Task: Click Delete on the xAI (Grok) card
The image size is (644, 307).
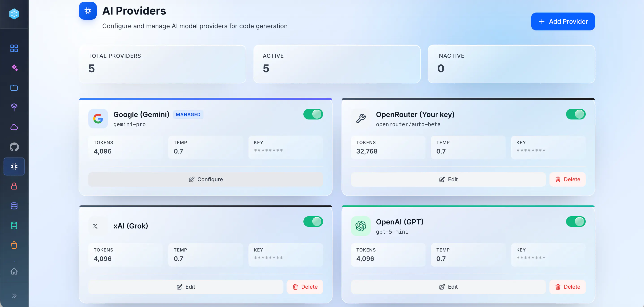Action: click(305, 287)
